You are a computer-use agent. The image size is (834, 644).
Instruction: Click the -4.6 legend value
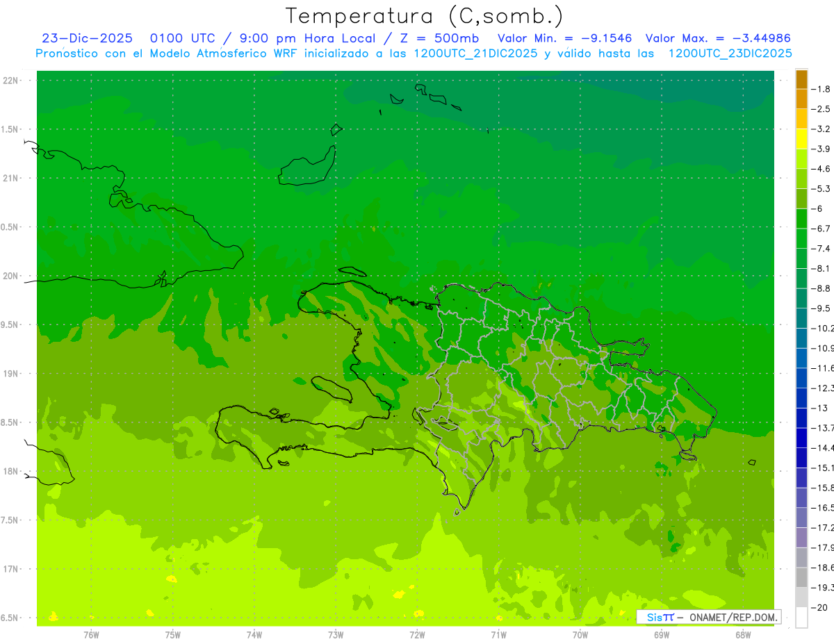coord(821,169)
